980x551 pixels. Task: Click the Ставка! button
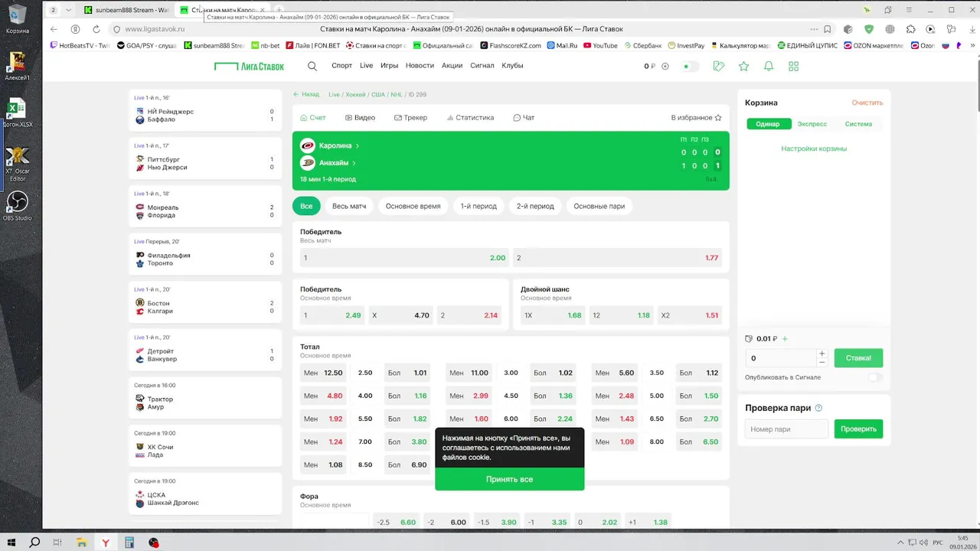pos(858,357)
